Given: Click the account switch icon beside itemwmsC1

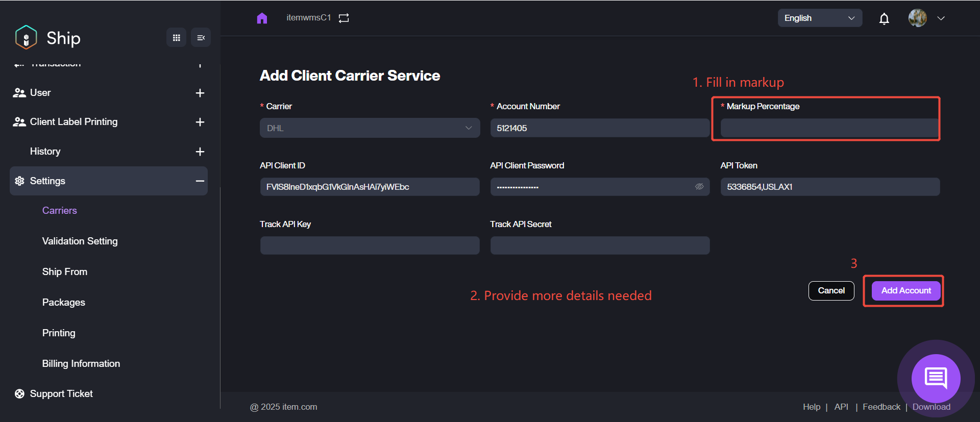Looking at the screenshot, I should click(x=344, y=18).
